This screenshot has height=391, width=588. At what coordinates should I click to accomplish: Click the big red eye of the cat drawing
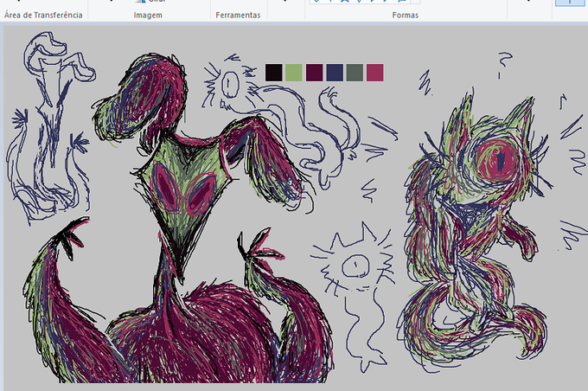(x=499, y=159)
